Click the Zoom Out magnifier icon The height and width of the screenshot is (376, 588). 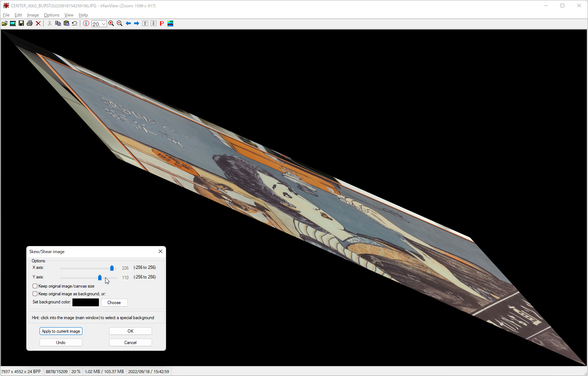[120, 23]
